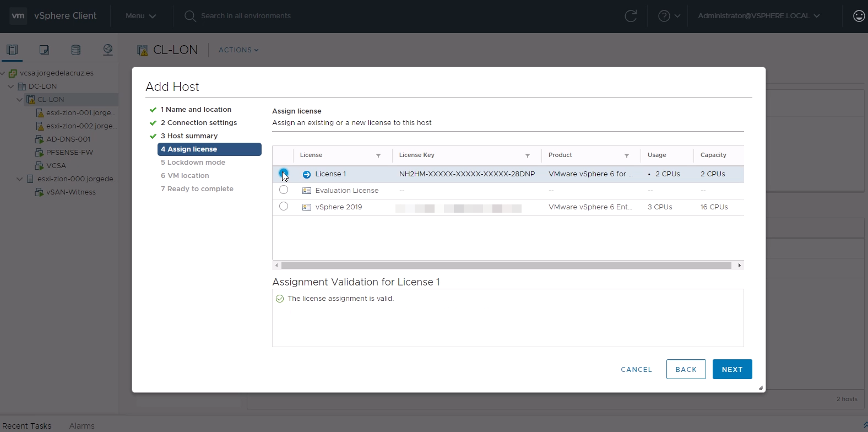
Task: Select the License 1 radio button
Action: coord(283,173)
